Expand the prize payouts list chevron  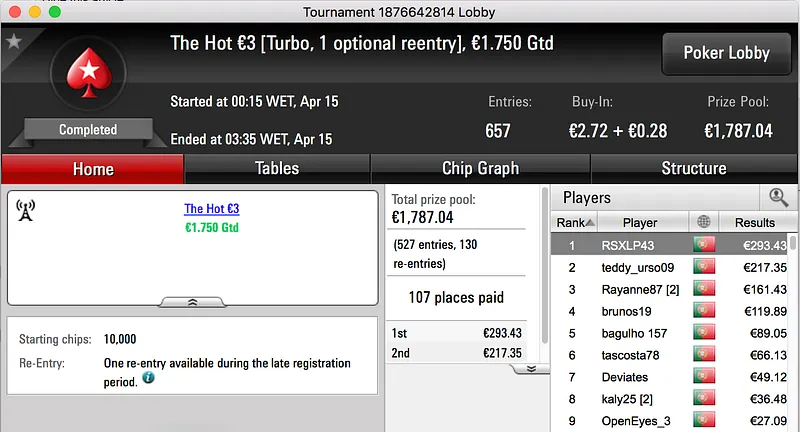[531, 368]
